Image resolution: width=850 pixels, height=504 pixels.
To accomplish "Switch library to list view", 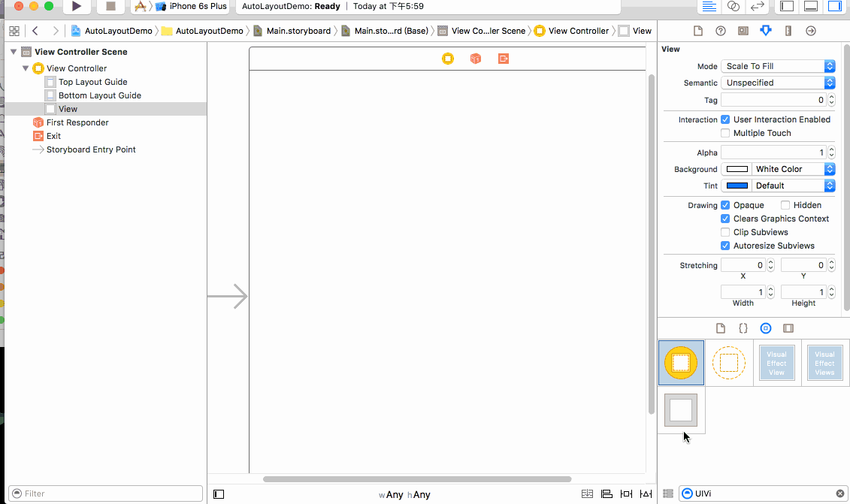I will (x=668, y=493).
